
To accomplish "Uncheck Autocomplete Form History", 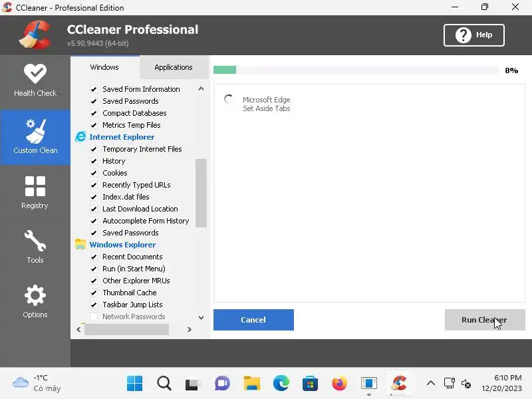I will pos(94,221).
